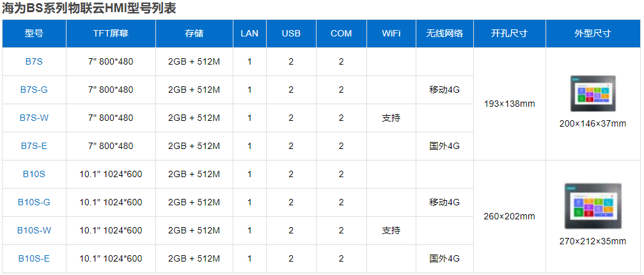Follow the B10S-E model link
The width and height of the screenshot is (644, 275).
[34, 259]
